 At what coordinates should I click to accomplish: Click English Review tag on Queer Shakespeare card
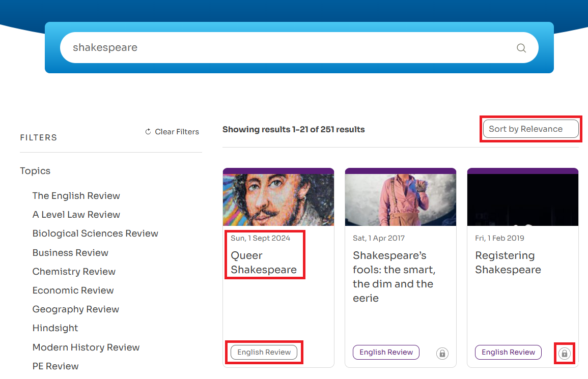[x=264, y=352]
